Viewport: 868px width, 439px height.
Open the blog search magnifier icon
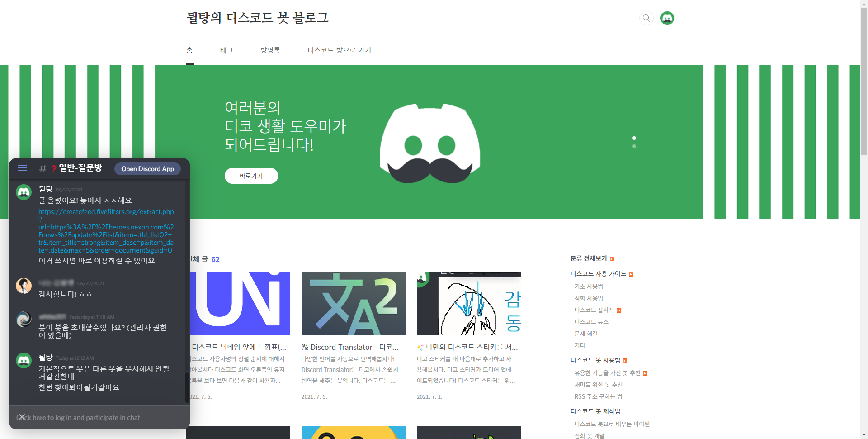(646, 18)
